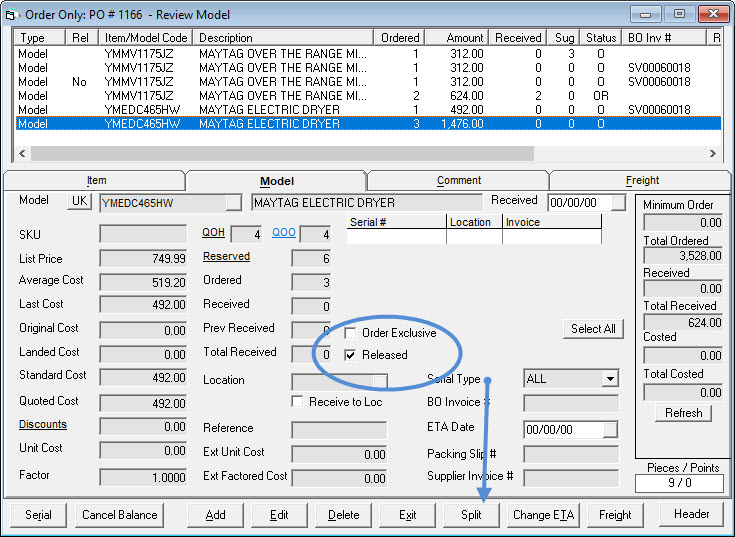Sort by the BO Inv # column header
735x537 pixels.
(664, 37)
